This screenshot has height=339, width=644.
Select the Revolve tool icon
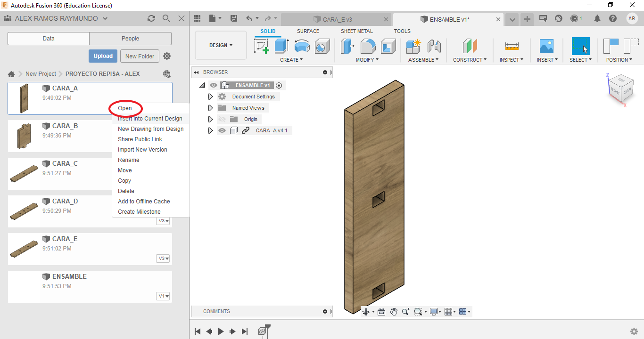pyautogui.click(x=302, y=46)
